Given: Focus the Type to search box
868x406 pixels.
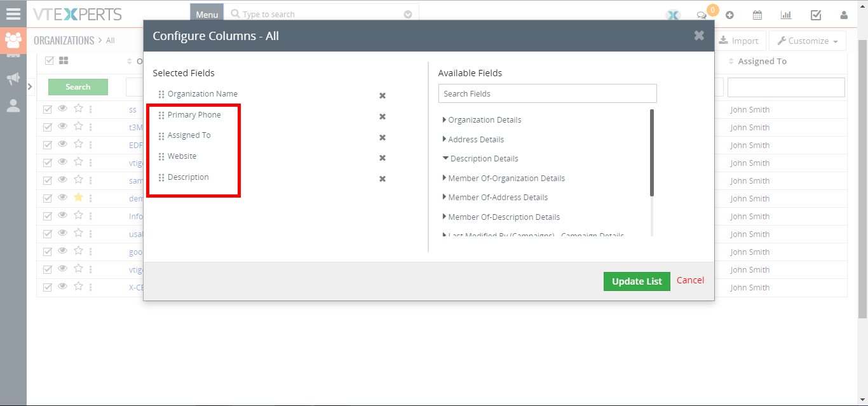Looking at the screenshot, I should [x=321, y=14].
